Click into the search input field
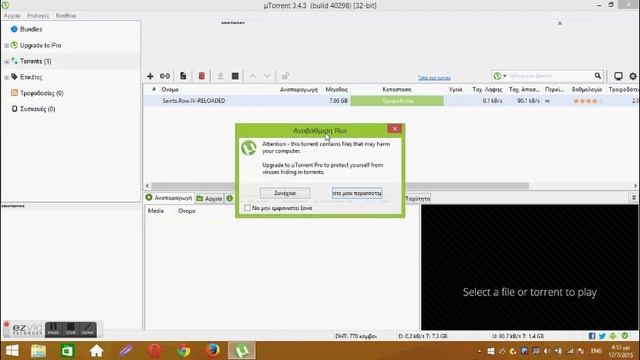The height and width of the screenshot is (360, 640). [550, 76]
